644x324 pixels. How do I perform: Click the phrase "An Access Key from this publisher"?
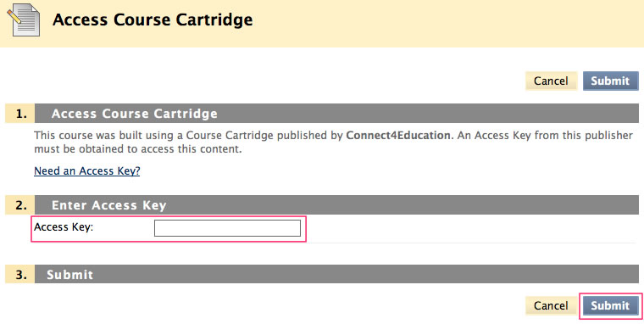coord(546,135)
